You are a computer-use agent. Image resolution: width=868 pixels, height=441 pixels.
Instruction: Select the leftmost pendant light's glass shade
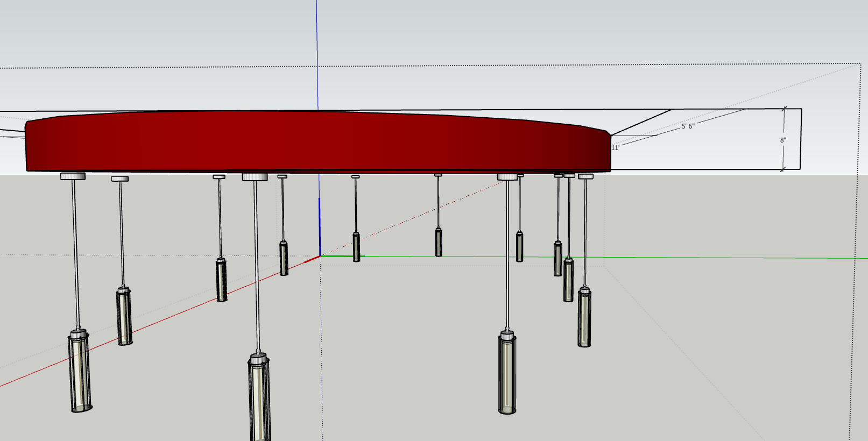[80, 372]
